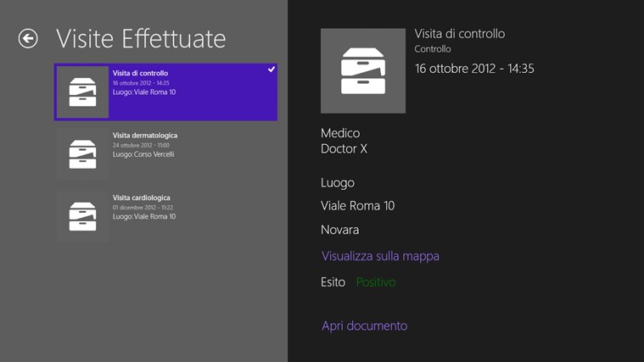Click the archive icon for Visita di controllo in list
Image resolution: width=644 pixels, height=362 pixels.
point(82,92)
